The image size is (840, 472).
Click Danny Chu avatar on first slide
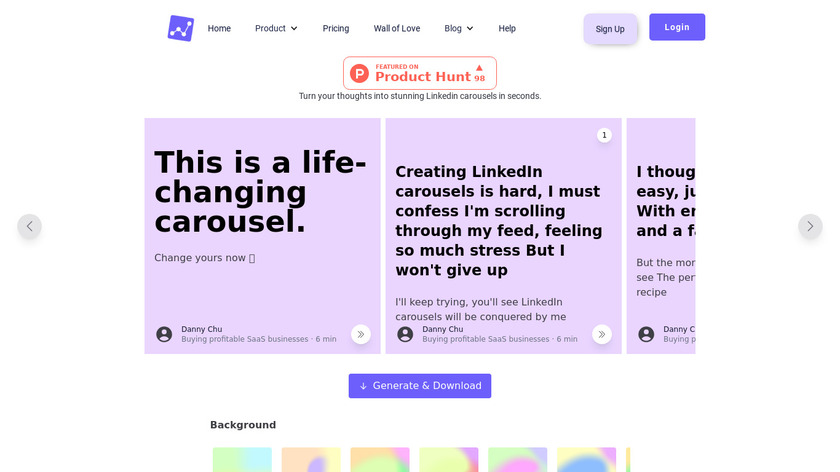(164, 334)
